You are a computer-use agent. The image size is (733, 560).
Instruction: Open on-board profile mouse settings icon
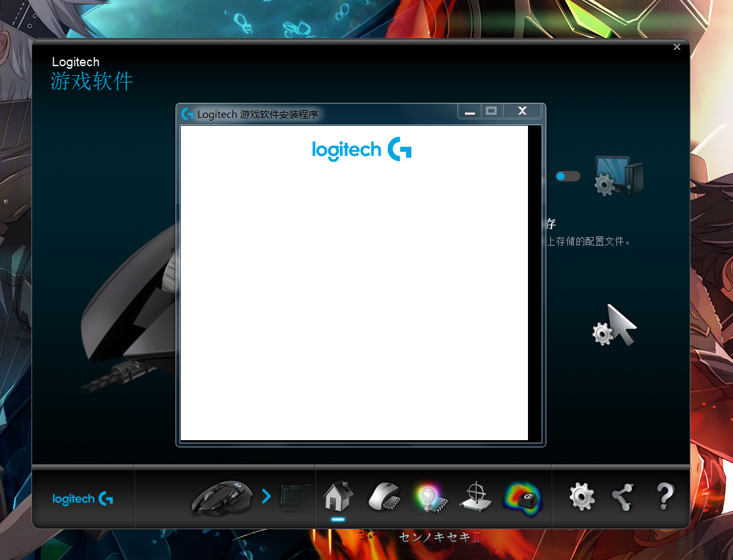[x=385, y=496]
